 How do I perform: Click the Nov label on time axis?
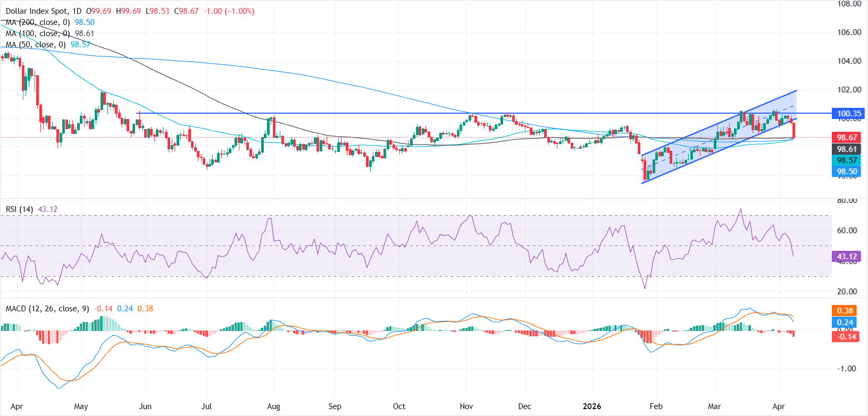[466, 406]
